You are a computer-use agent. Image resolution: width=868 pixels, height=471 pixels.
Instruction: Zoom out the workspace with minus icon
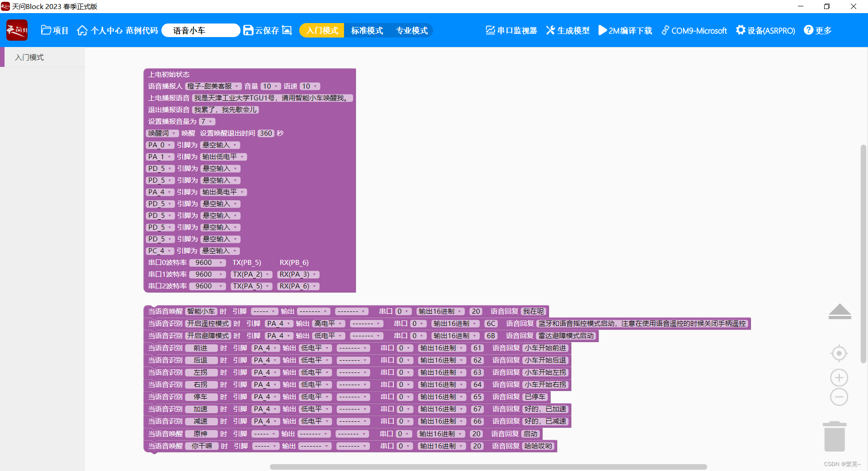tap(839, 397)
